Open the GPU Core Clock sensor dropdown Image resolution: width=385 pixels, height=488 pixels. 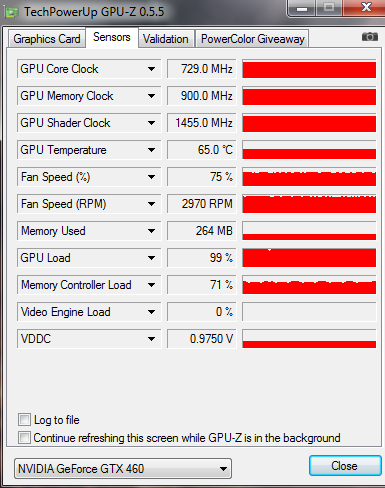coord(151,69)
